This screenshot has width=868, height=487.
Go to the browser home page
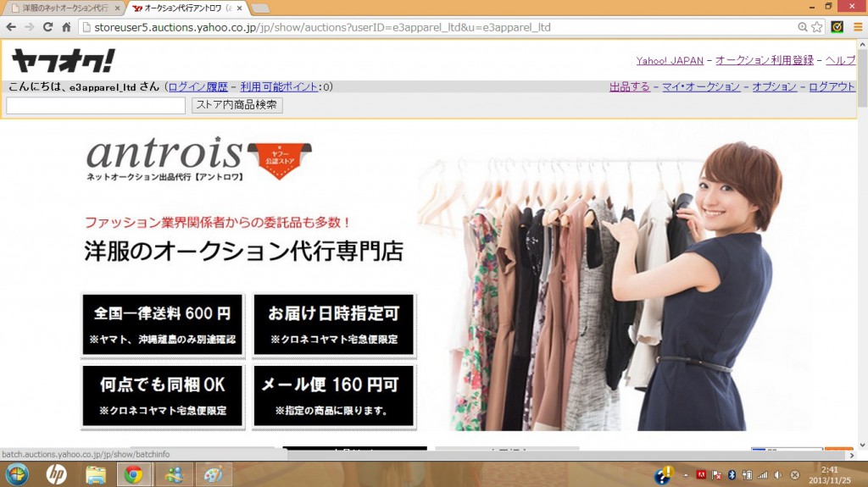(x=66, y=27)
